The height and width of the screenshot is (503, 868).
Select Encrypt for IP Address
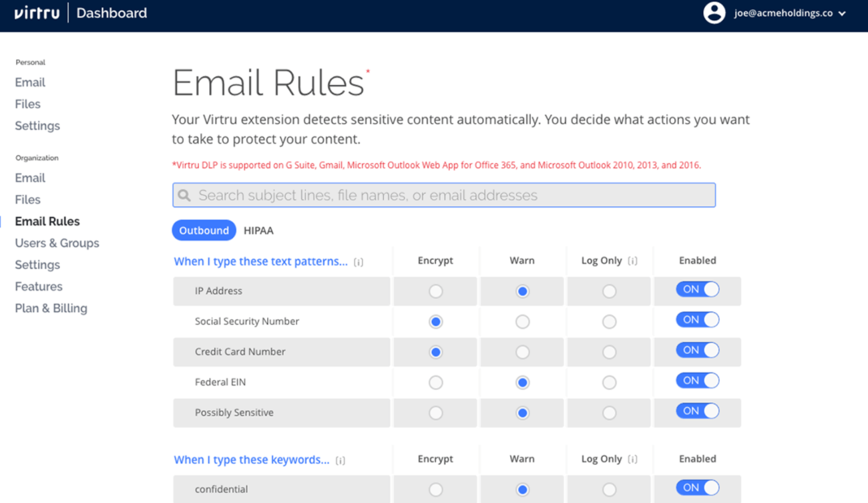(435, 291)
